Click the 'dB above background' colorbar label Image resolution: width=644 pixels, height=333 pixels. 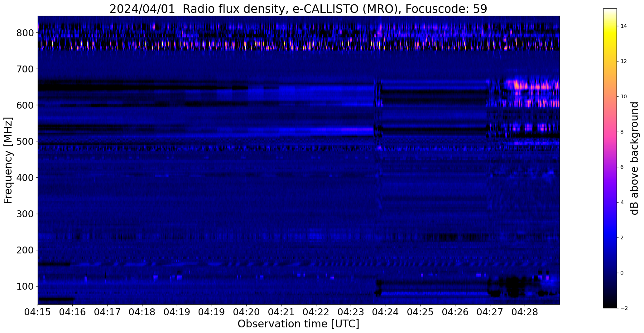pyautogui.click(x=634, y=158)
